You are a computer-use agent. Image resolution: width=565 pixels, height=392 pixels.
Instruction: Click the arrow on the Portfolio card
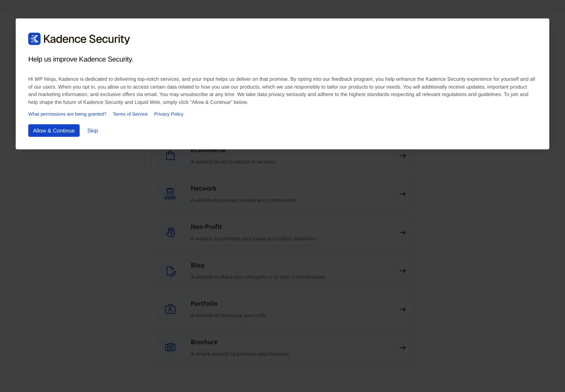(403, 309)
